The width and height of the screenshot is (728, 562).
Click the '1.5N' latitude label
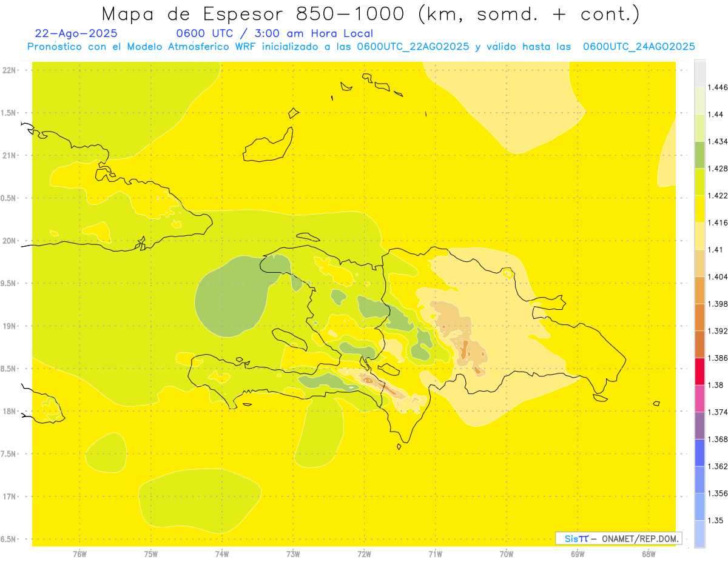[8, 113]
